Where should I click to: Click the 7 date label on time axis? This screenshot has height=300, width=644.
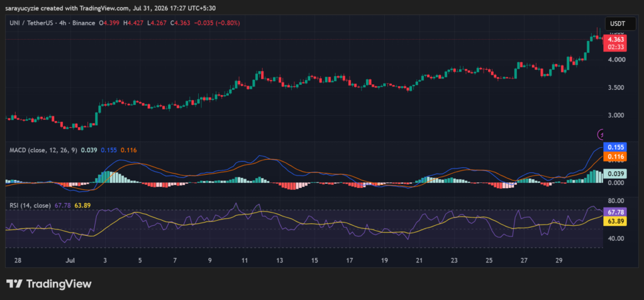tap(175, 260)
